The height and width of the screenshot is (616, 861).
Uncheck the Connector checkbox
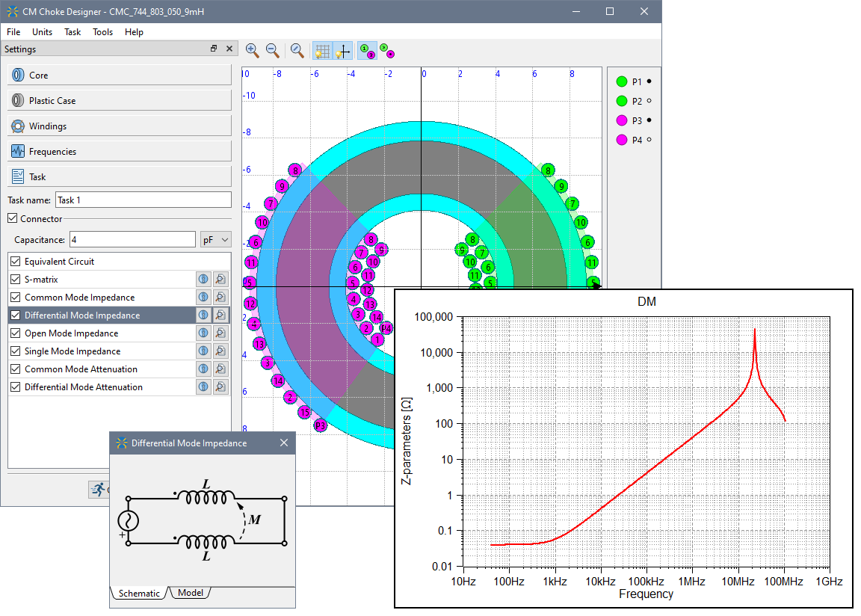pos(12,218)
